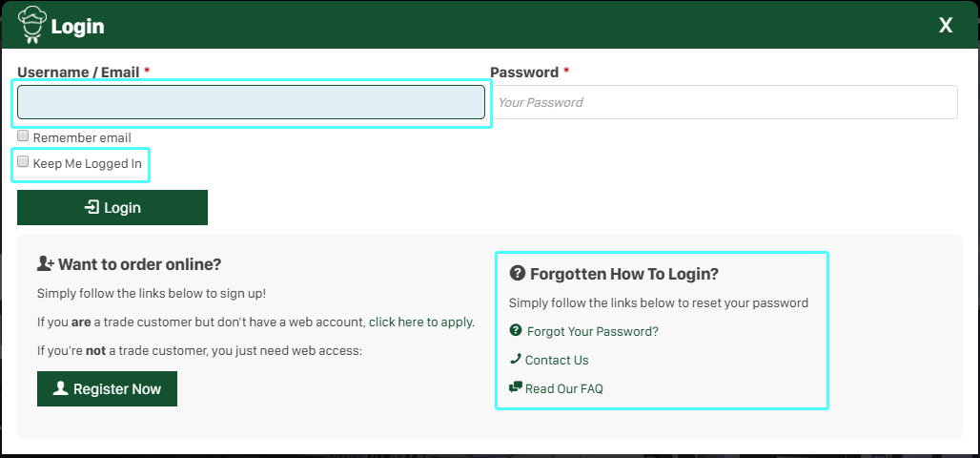Click the user-plus icon beside order online heading
The image size is (980, 458).
46,264
